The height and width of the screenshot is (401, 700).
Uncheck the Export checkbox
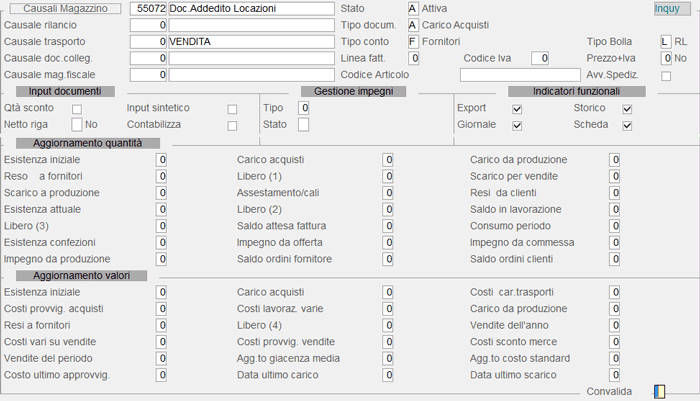coord(517,109)
